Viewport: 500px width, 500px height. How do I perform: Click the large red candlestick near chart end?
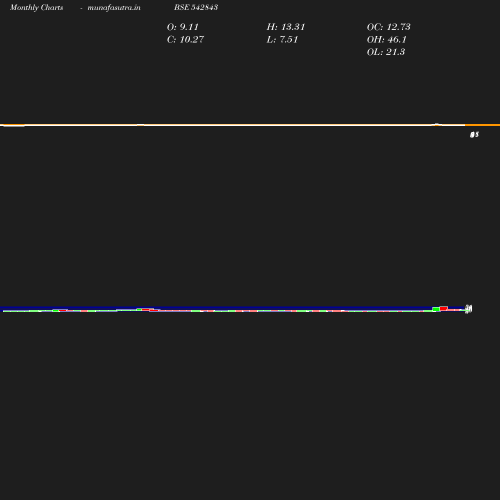(444, 308)
